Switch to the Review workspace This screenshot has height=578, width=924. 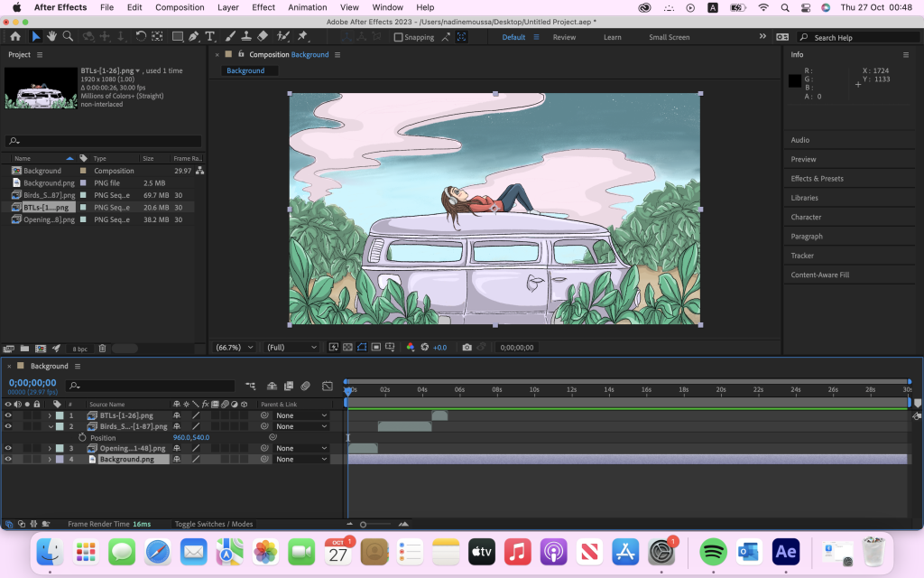[564, 37]
